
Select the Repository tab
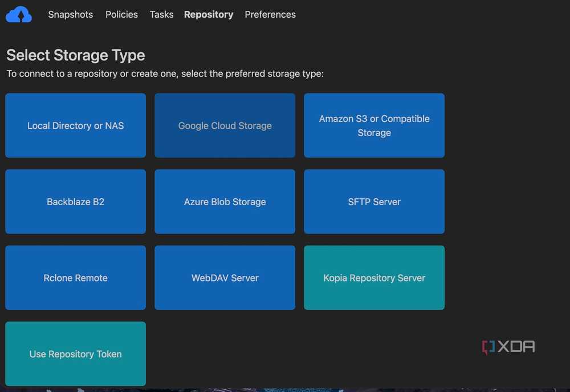(209, 15)
